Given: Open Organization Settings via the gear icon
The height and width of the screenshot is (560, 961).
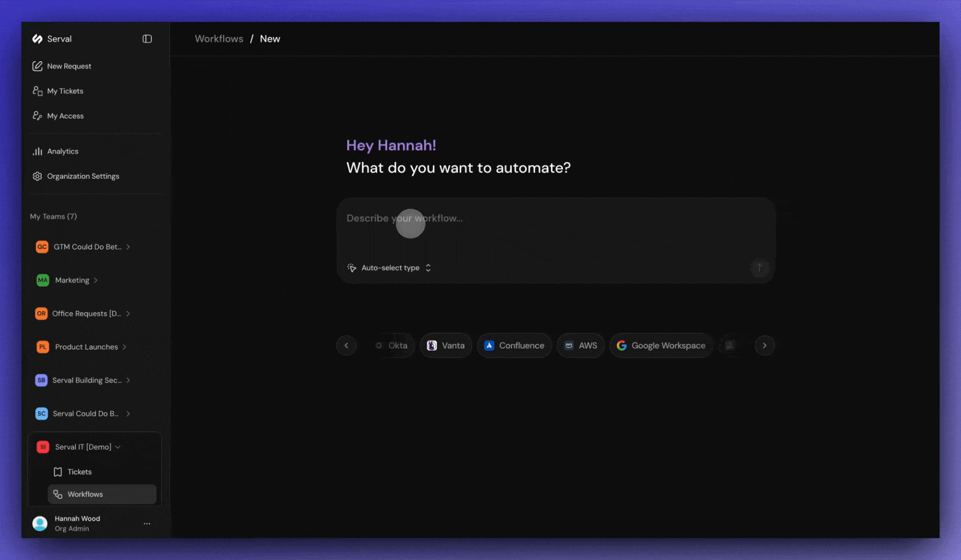Looking at the screenshot, I should (x=37, y=176).
